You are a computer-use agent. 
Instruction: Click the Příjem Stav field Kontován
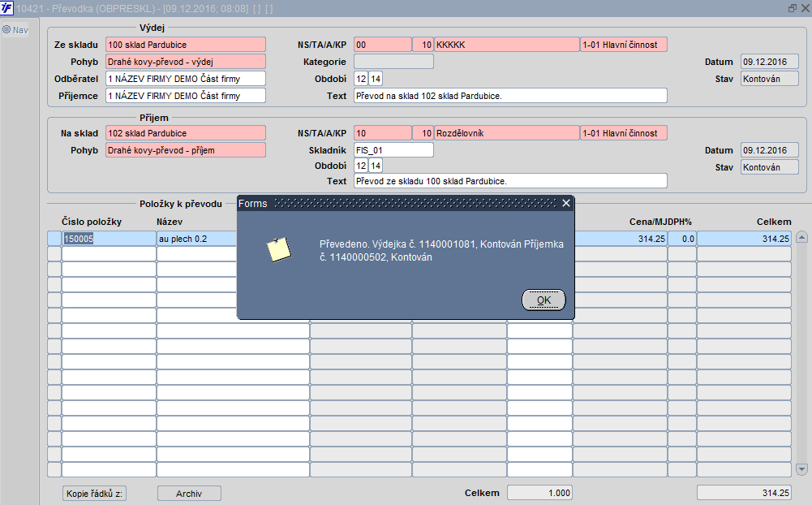click(770, 167)
